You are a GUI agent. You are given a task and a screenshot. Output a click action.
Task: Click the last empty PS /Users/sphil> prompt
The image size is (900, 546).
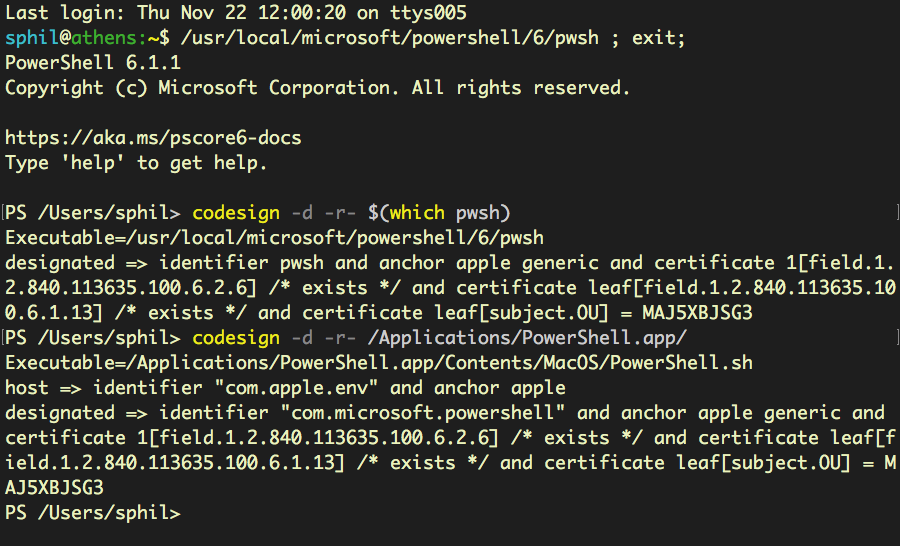[93, 513]
